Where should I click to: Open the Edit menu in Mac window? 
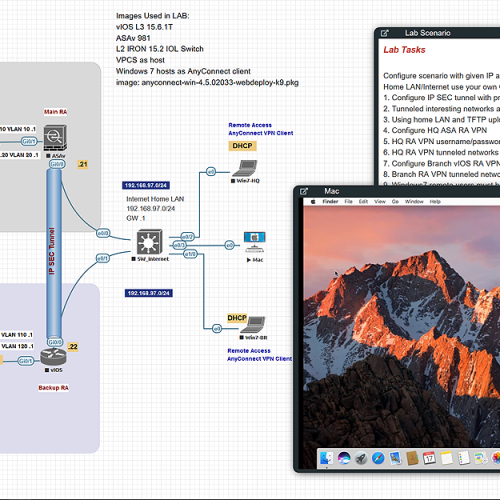pyautogui.click(x=363, y=202)
